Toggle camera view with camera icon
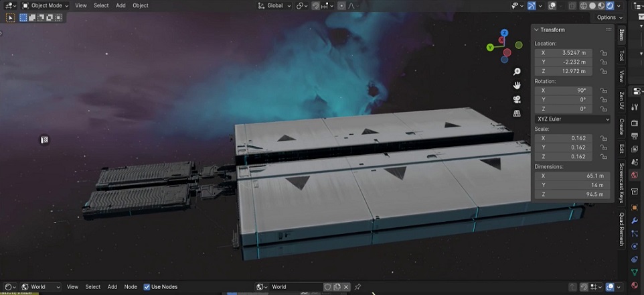 (517, 99)
